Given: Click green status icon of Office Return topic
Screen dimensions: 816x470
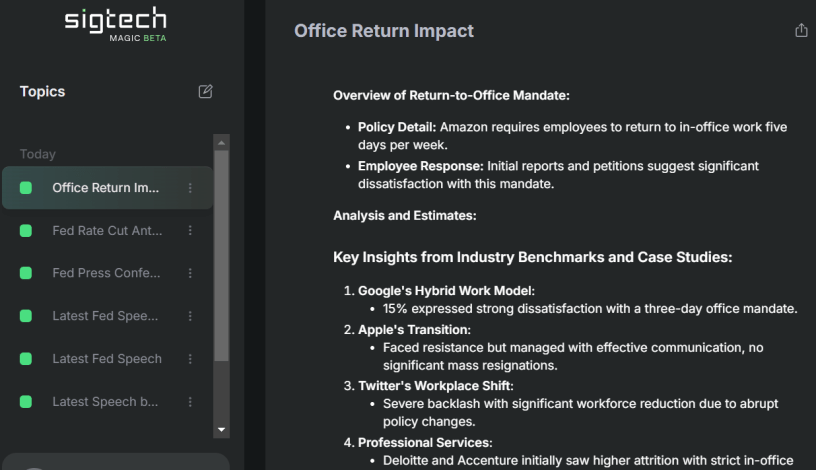Looking at the screenshot, I should (x=26, y=188).
